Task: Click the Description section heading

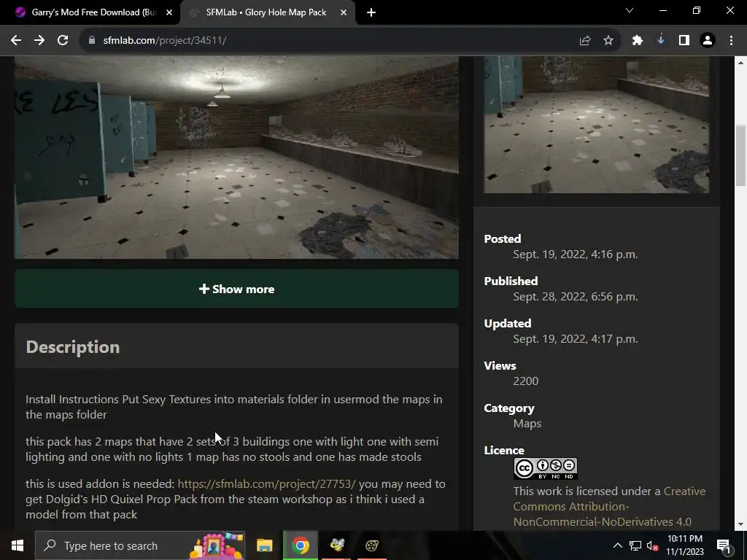Action: click(73, 347)
